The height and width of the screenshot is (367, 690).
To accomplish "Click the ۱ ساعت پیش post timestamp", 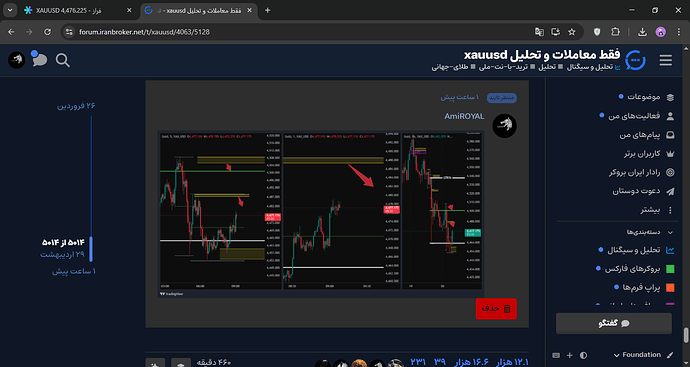I will (x=461, y=97).
